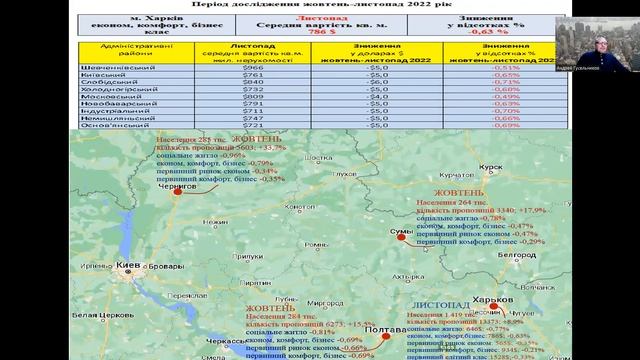Click the 'Бровары' label on the map
640x360 pixels.
point(166,267)
